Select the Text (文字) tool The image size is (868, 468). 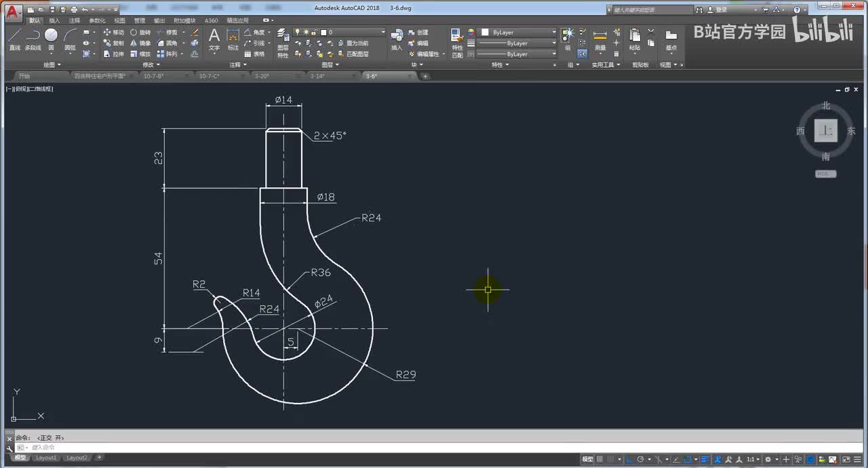214,39
